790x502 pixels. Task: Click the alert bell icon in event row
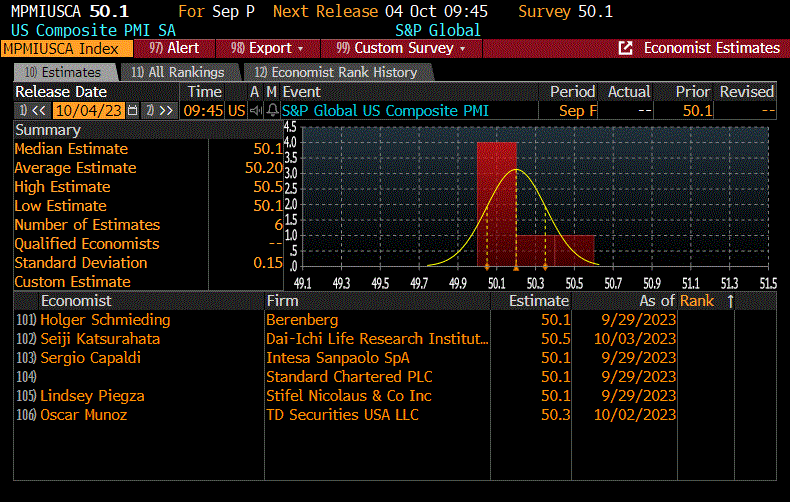[272, 110]
